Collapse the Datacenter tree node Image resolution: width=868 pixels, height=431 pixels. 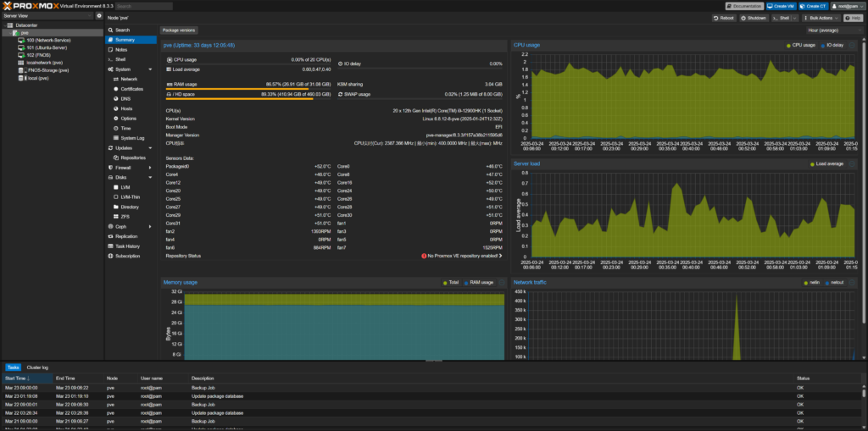click(x=4, y=25)
